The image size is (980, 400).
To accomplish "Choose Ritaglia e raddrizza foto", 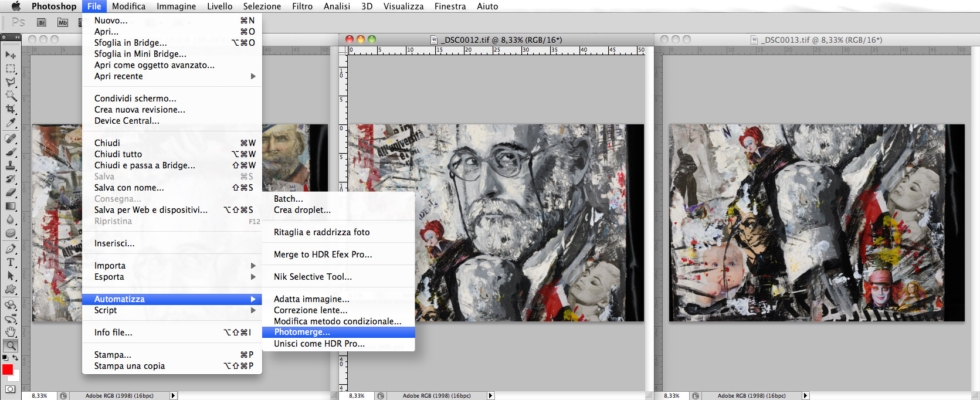I will [x=338, y=232].
